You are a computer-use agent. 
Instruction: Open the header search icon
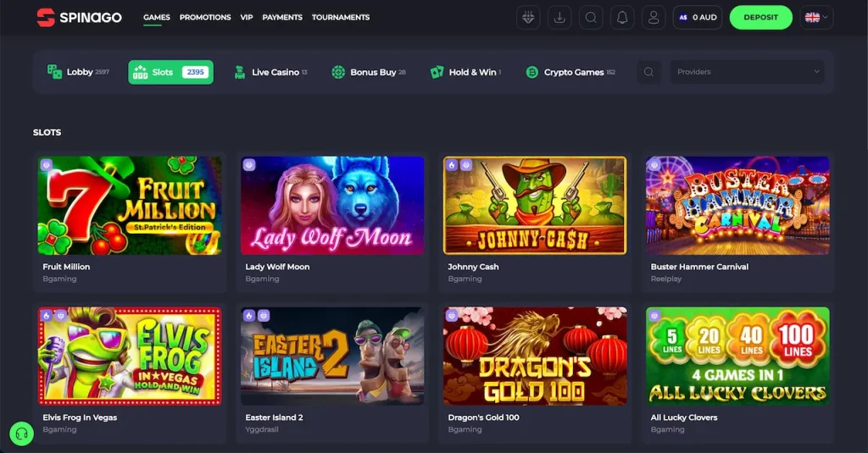tap(591, 18)
